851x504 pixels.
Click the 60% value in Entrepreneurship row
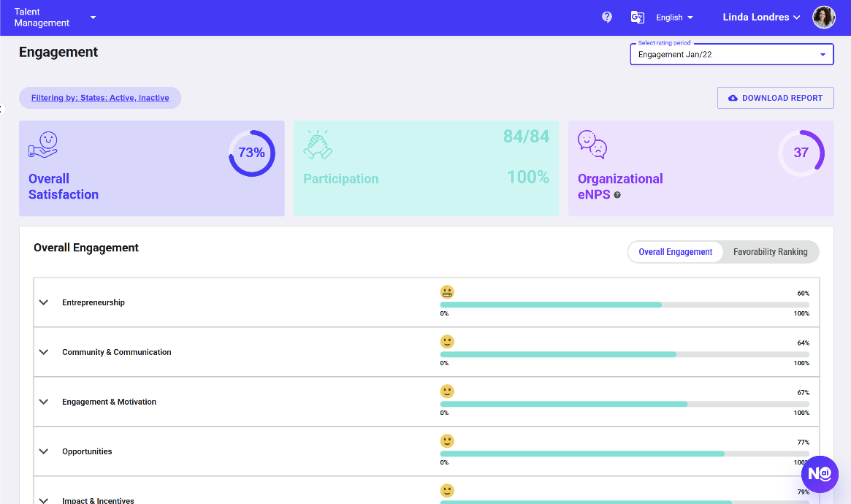click(804, 294)
